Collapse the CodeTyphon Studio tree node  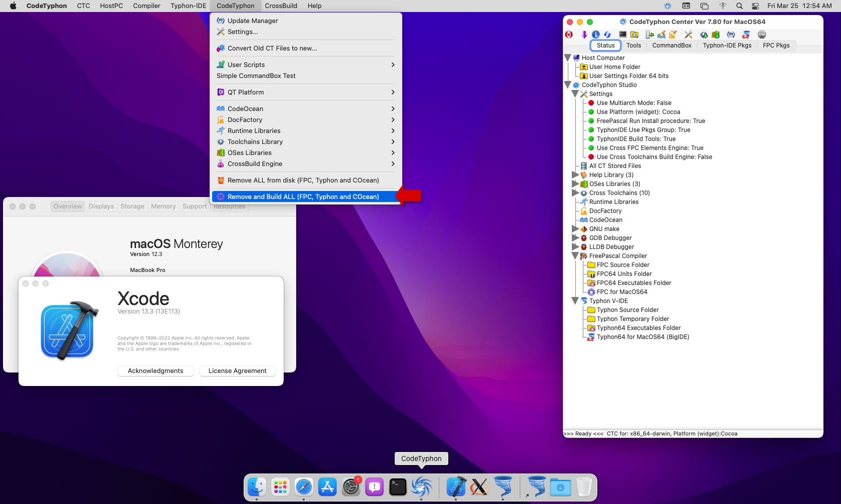click(x=568, y=85)
